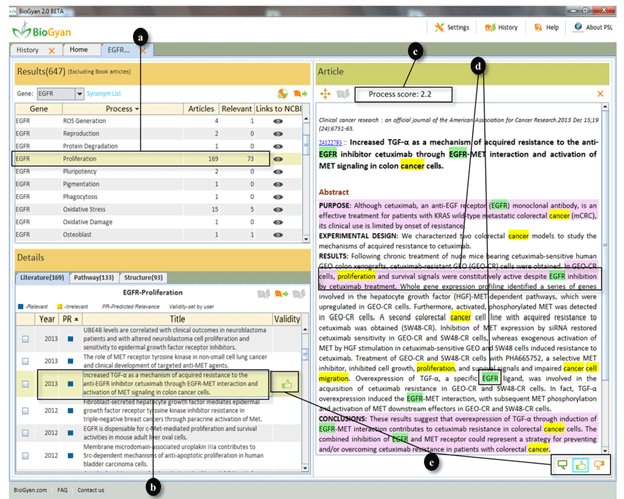The width and height of the screenshot is (624, 499).
Task: Open the Gene EGFR dropdown
Action: click(79, 94)
